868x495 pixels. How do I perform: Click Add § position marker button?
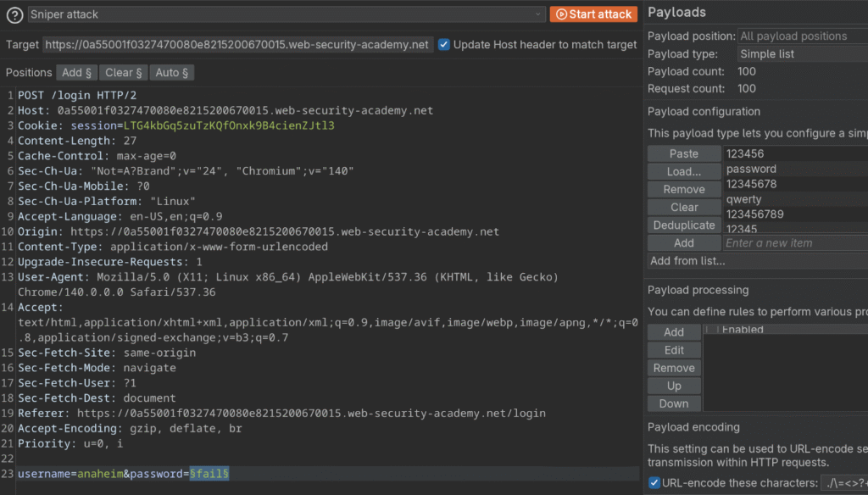click(77, 73)
